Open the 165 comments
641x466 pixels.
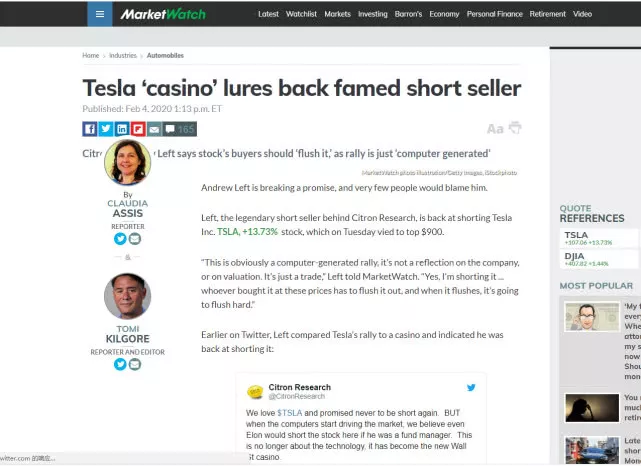180,129
